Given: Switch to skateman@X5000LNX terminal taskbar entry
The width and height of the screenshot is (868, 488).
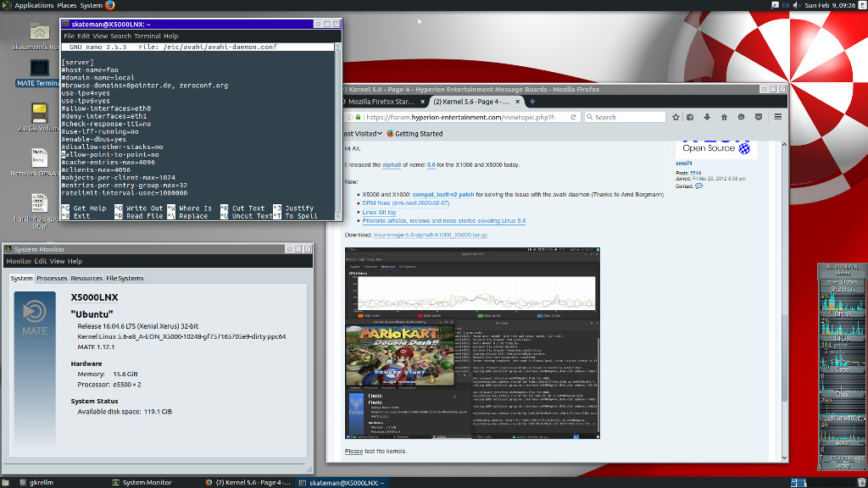Looking at the screenshot, I should [x=342, y=482].
